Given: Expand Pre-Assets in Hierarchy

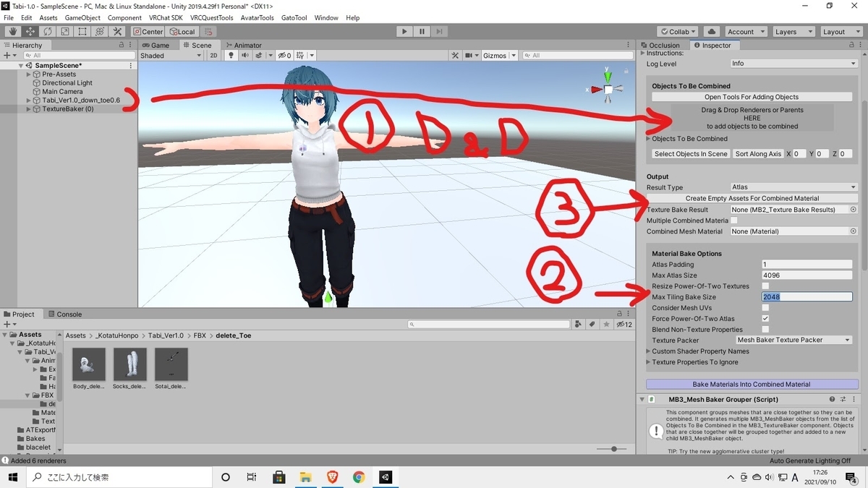Looking at the screenshot, I should [x=29, y=74].
